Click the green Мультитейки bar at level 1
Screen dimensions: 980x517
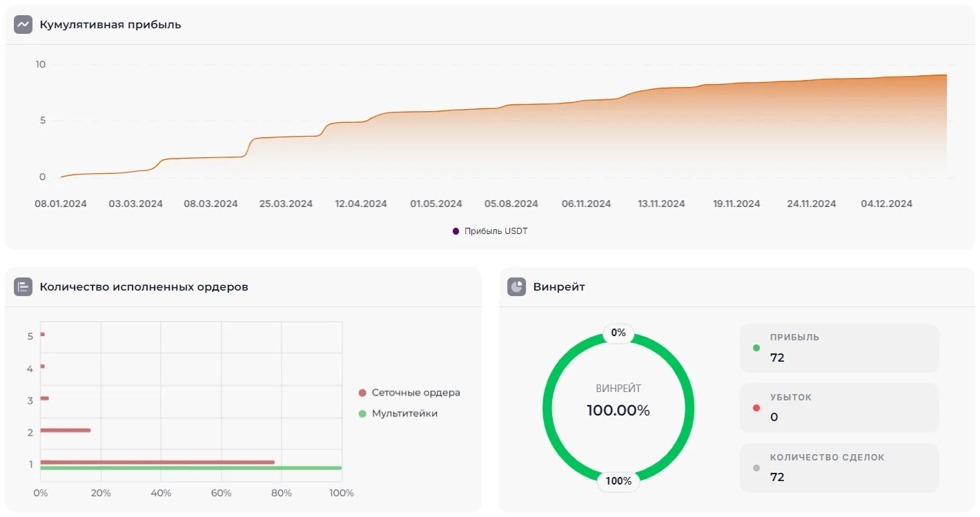point(190,468)
